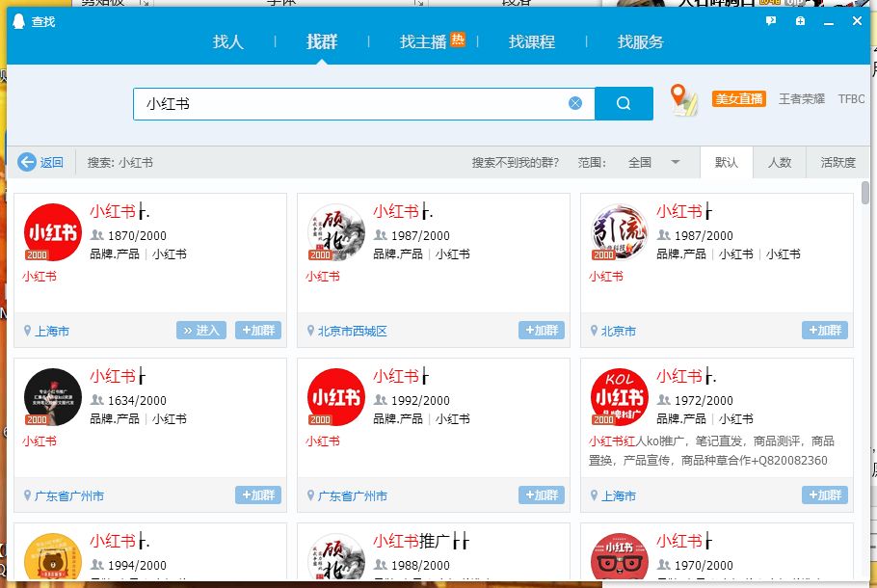This screenshot has width=877, height=588.
Task: Open the group title above 1972/2000
Action: [686, 376]
